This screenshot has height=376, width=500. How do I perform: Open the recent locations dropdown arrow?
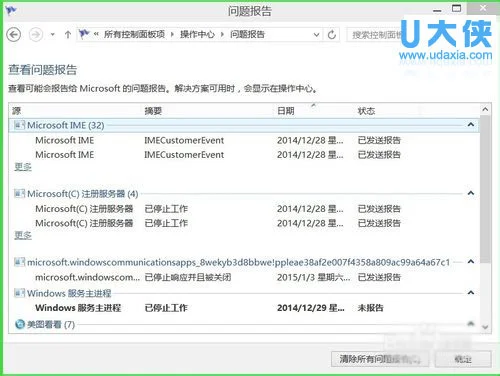pos(52,34)
